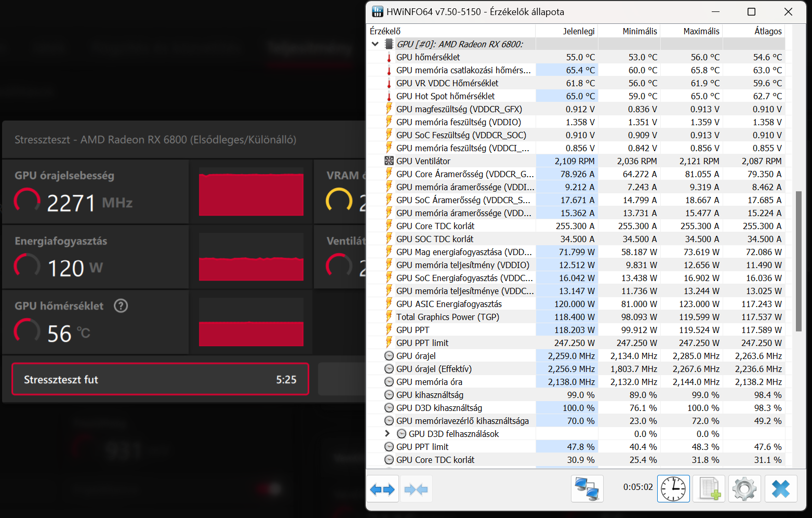This screenshot has height=518, width=812.
Task: Click the GPU órajelsebesség red graph
Action: pos(251,191)
